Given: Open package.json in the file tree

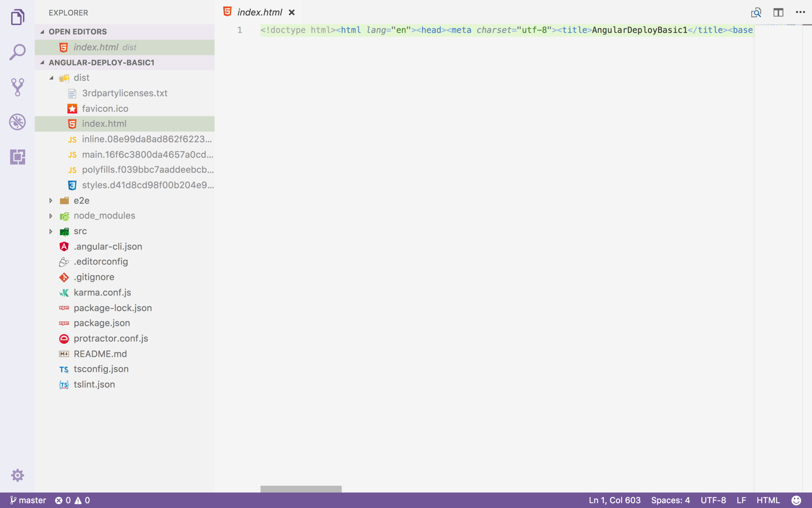Looking at the screenshot, I should click(101, 323).
